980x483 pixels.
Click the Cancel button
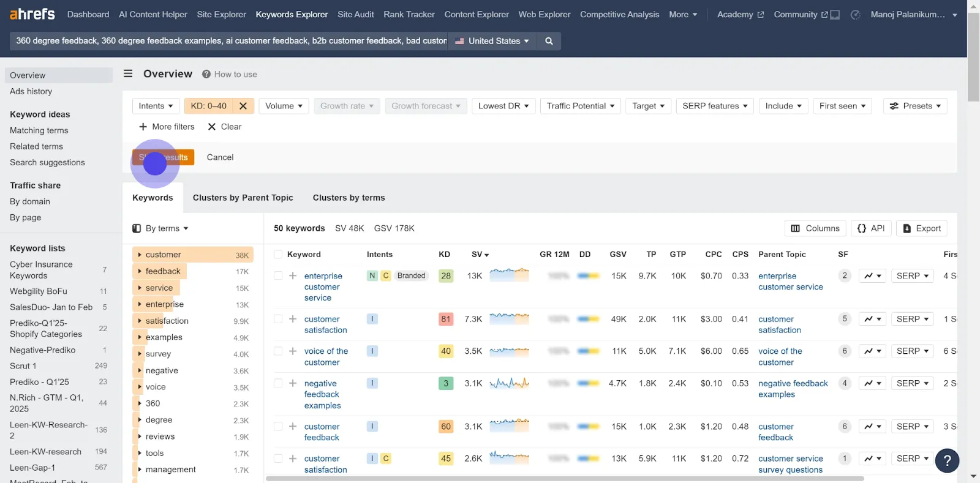point(220,157)
